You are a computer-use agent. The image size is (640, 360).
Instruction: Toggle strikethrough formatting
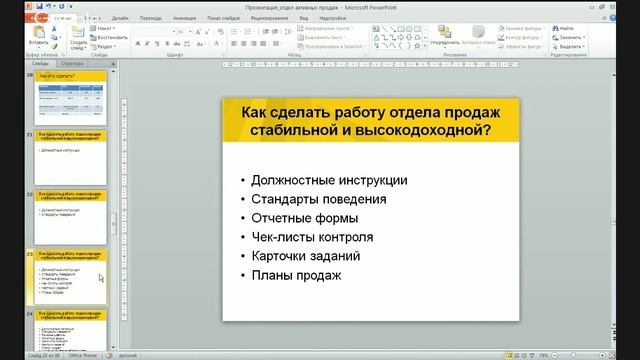(x=177, y=44)
